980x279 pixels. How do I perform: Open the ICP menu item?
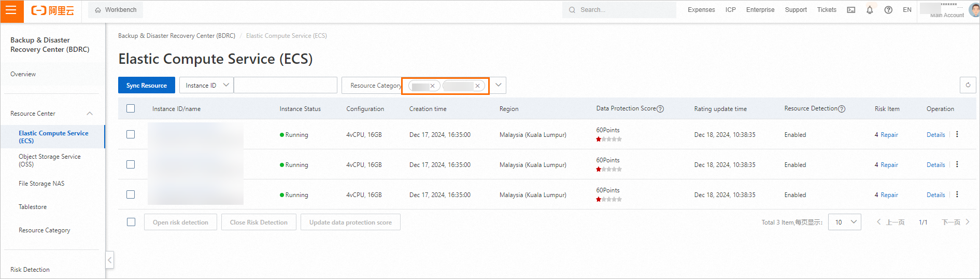731,10
